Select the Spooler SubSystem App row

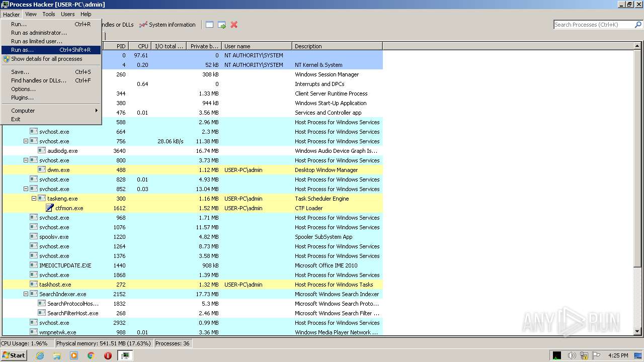point(193,237)
